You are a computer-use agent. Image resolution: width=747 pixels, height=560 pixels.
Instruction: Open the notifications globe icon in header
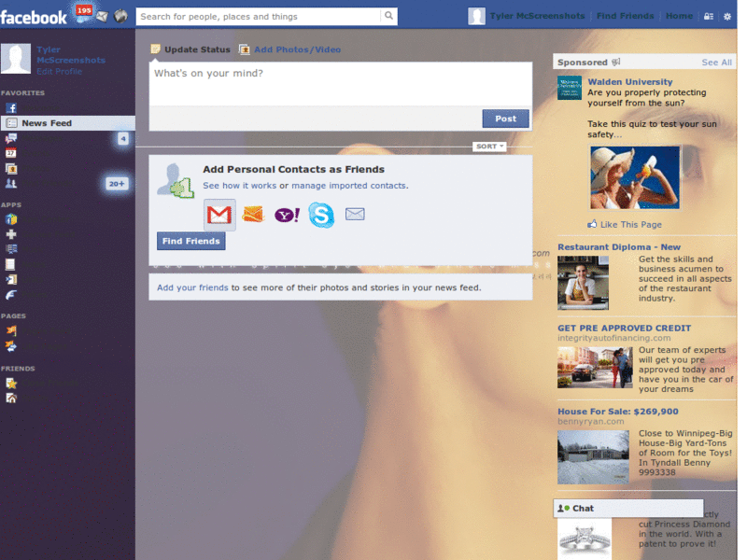(120, 17)
